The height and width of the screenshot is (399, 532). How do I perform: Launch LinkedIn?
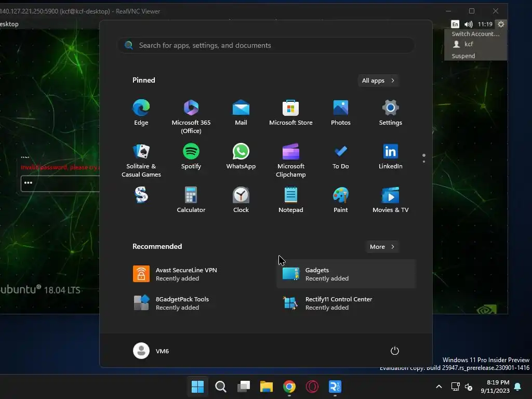click(391, 156)
